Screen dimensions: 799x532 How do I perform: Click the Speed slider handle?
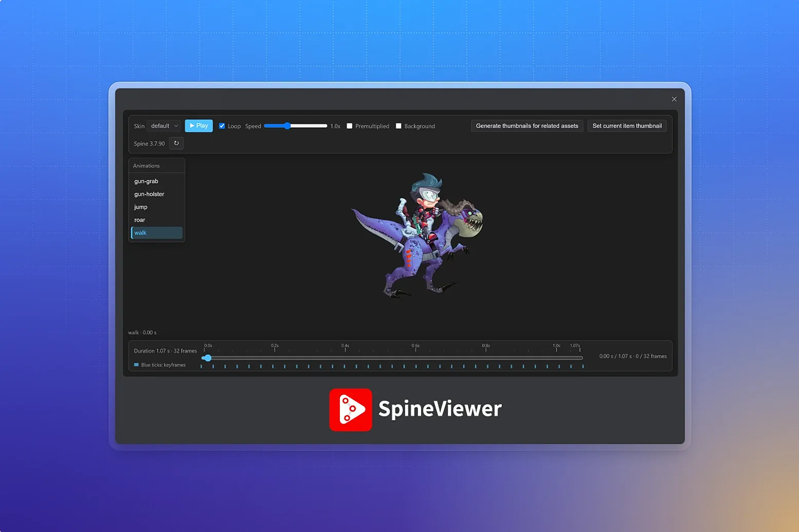[x=288, y=126]
